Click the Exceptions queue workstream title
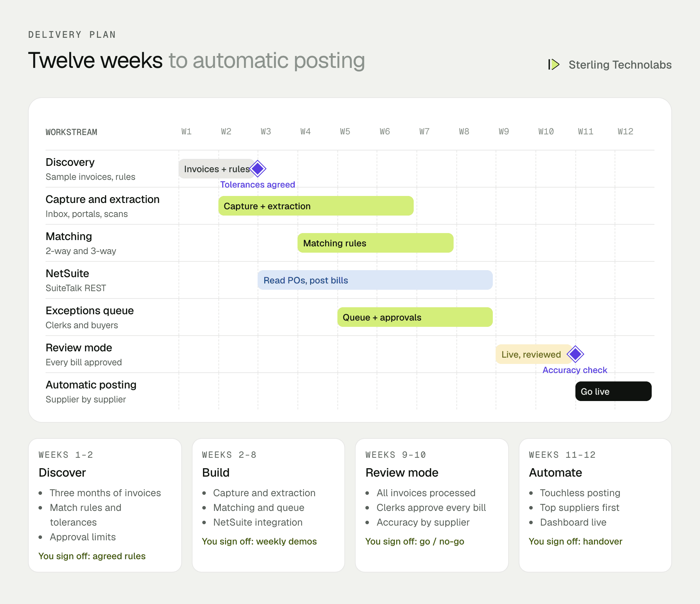700x604 pixels. 90,310
